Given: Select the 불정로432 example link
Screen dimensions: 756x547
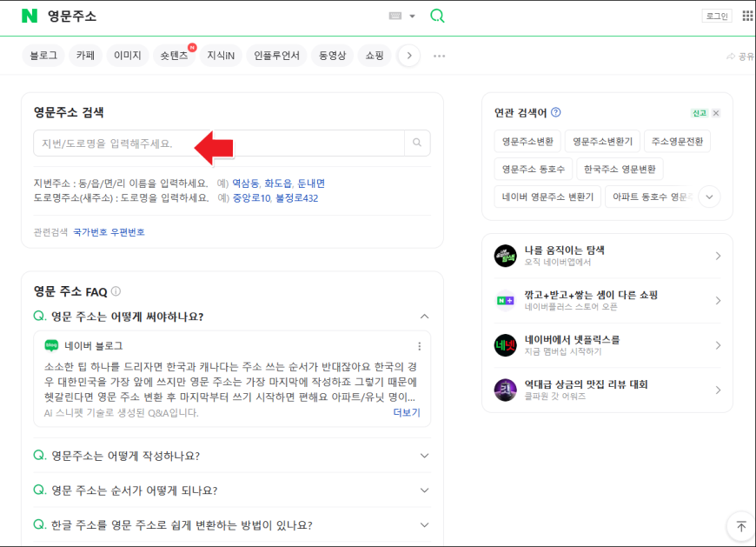Looking at the screenshot, I should (x=297, y=198).
